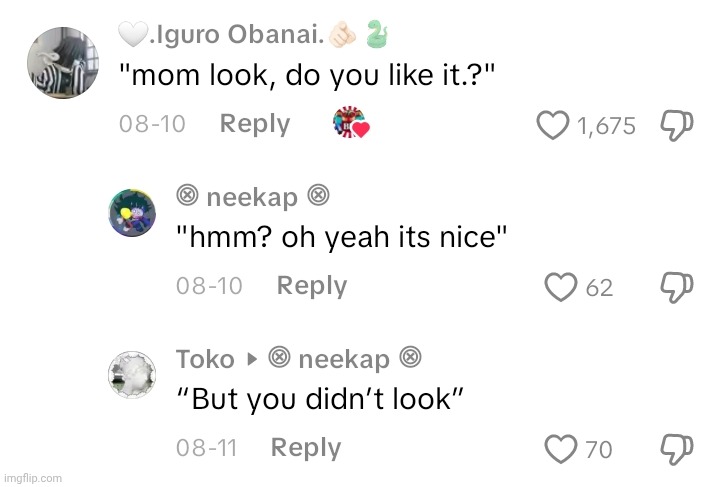This screenshot has height=487, width=720.
Task: Open Toko's profile avatar
Action: [132, 375]
